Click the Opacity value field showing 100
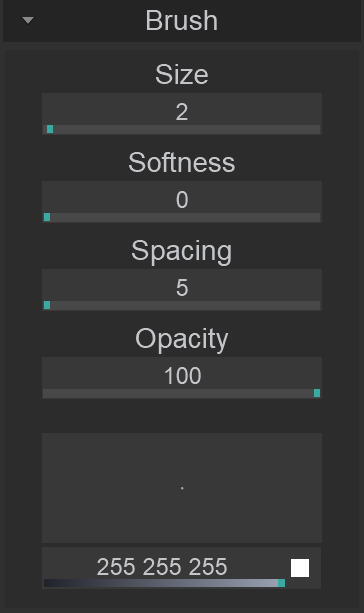 [182, 373]
